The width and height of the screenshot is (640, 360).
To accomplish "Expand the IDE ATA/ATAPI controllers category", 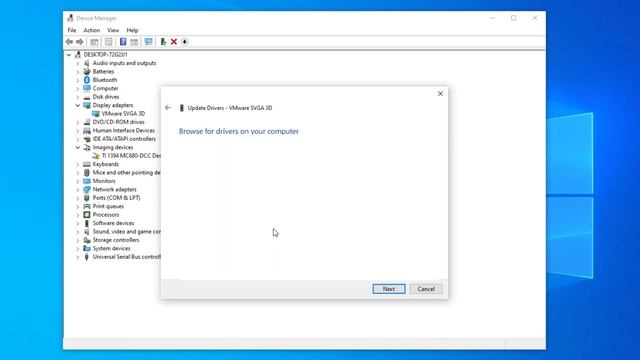I will click(x=78, y=139).
